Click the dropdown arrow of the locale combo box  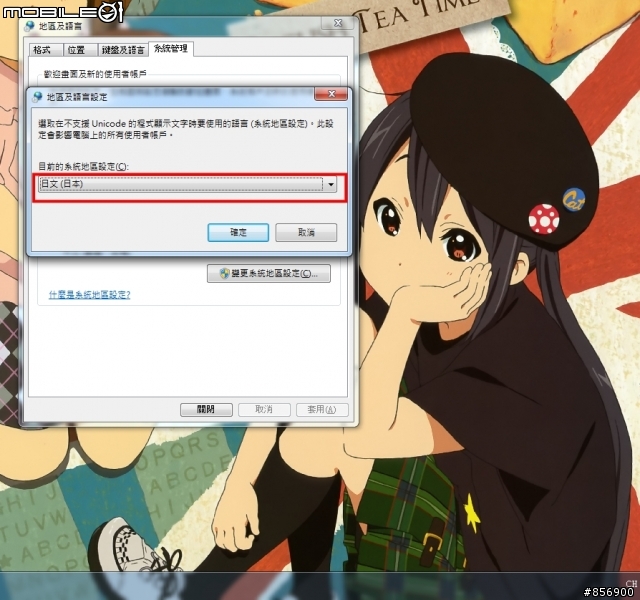tap(331, 184)
